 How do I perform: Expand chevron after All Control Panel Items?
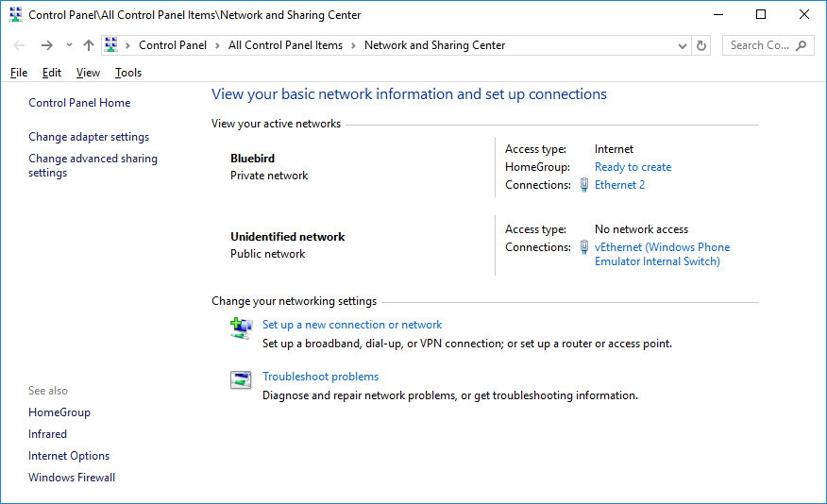point(353,46)
